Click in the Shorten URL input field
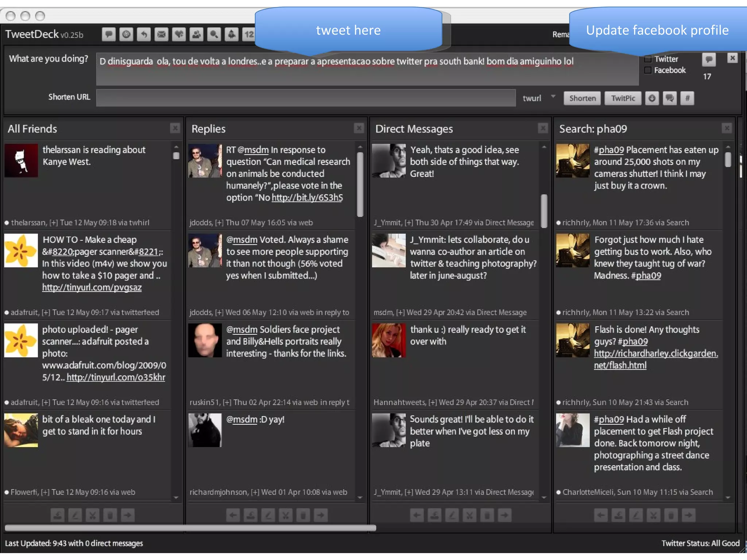The image size is (747, 560). [306, 98]
